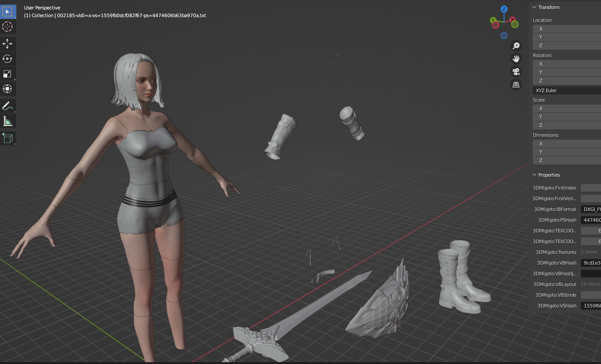Click the Rotation Y field

567,72
